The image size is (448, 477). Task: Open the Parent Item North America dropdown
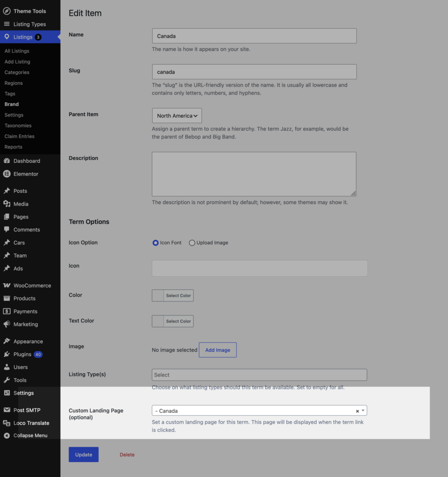coord(177,116)
